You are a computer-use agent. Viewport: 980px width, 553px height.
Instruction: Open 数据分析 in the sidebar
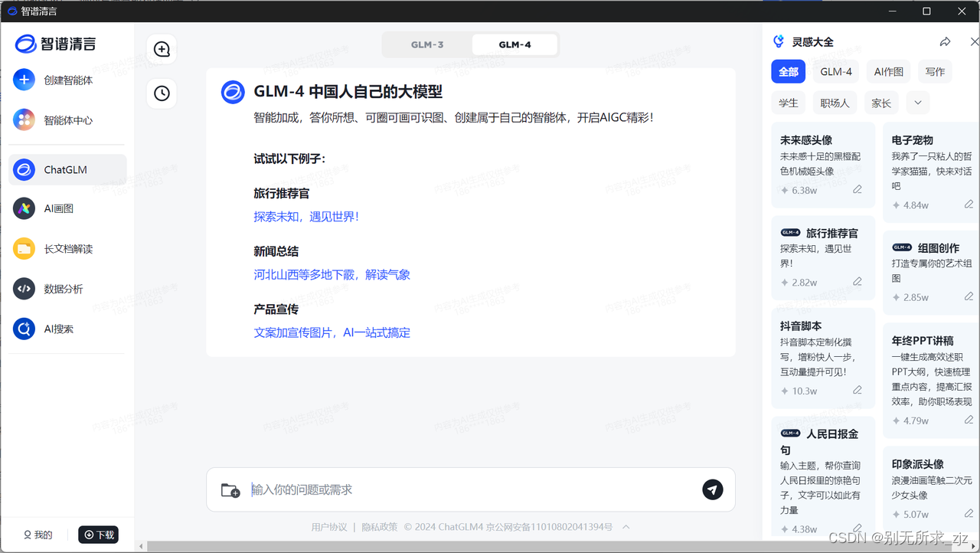pyautogui.click(x=67, y=289)
